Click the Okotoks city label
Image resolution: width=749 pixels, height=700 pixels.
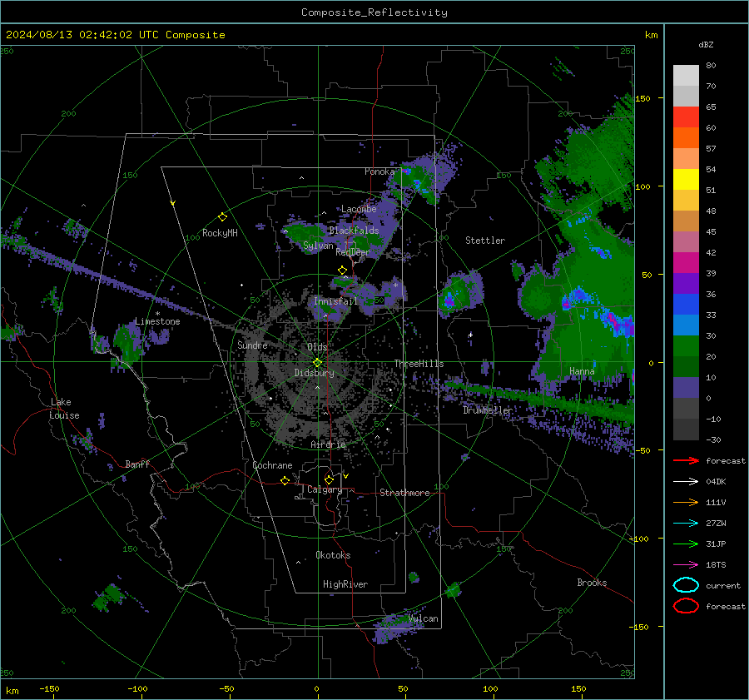[333, 555]
